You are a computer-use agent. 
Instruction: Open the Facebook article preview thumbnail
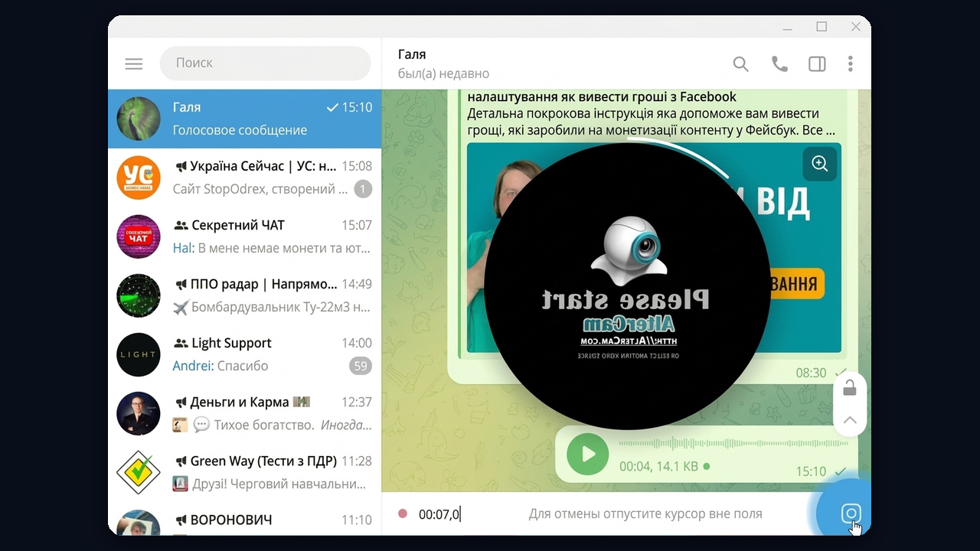click(x=654, y=248)
